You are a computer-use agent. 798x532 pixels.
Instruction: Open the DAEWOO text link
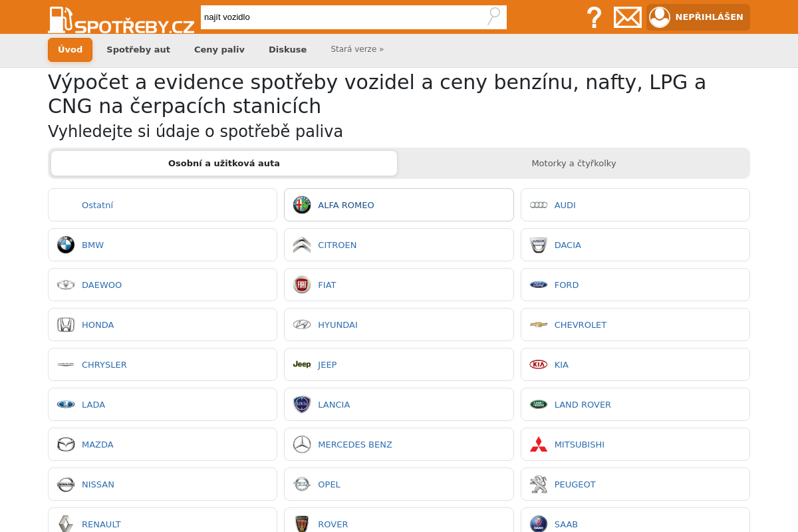coord(102,285)
